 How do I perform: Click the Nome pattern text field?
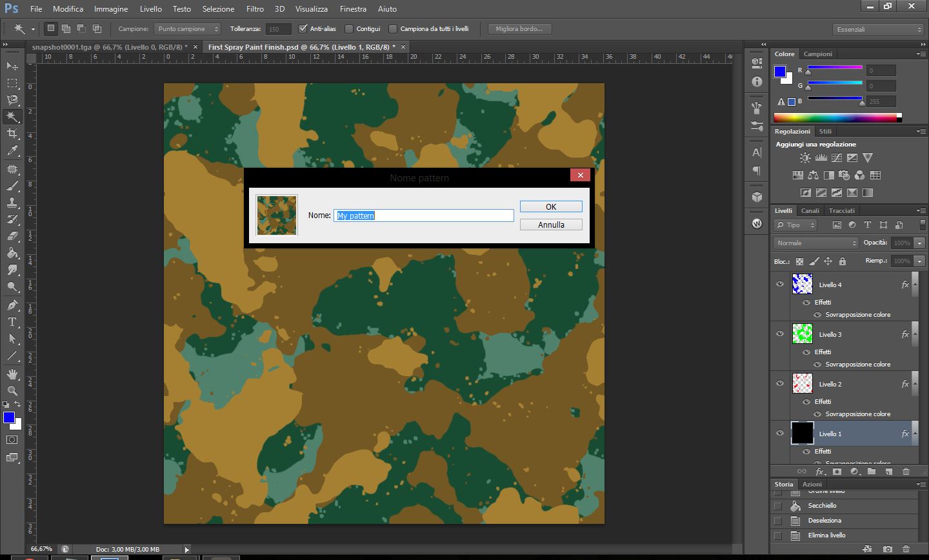[x=424, y=215]
